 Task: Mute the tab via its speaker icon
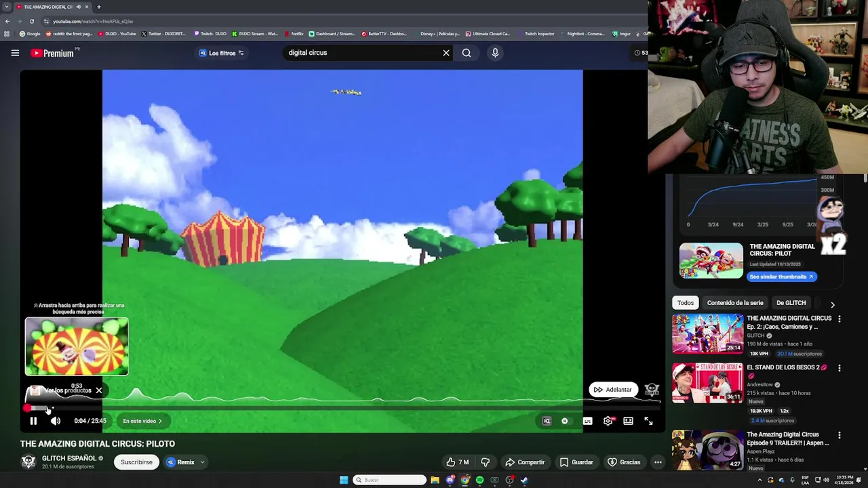[78, 7]
